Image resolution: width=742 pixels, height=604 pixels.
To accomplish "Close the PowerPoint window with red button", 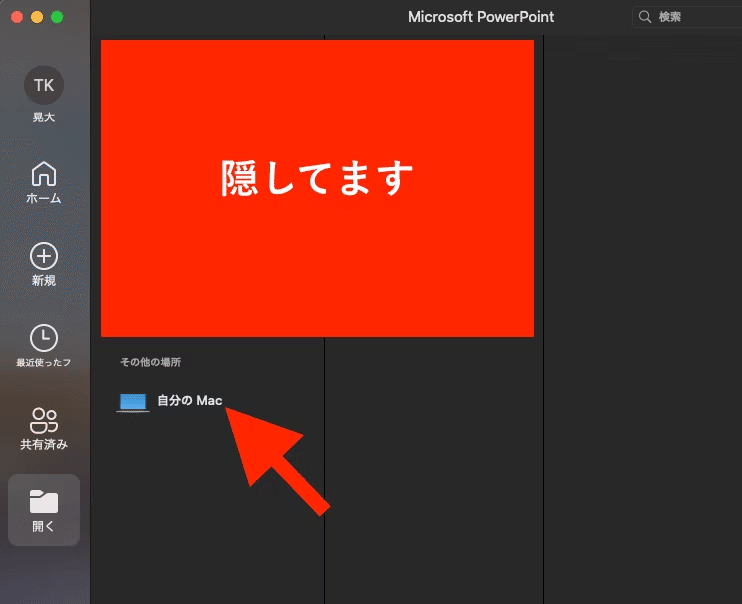I will coord(17,17).
